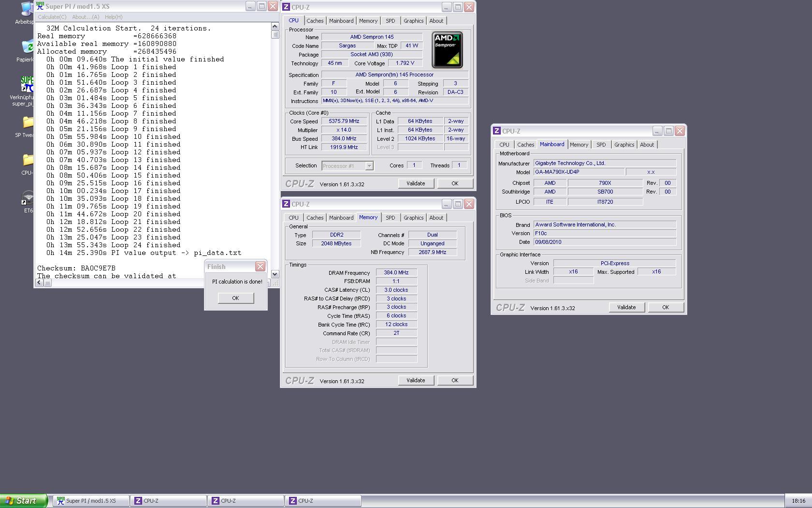Click the Loop 24 finished line
Viewport: 812px width, 508px height.
click(114, 245)
